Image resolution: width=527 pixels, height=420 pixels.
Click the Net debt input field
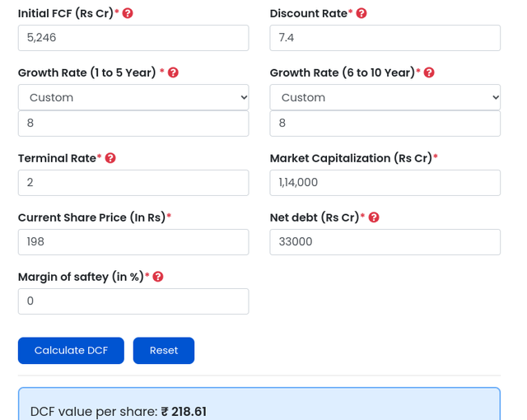(x=385, y=242)
